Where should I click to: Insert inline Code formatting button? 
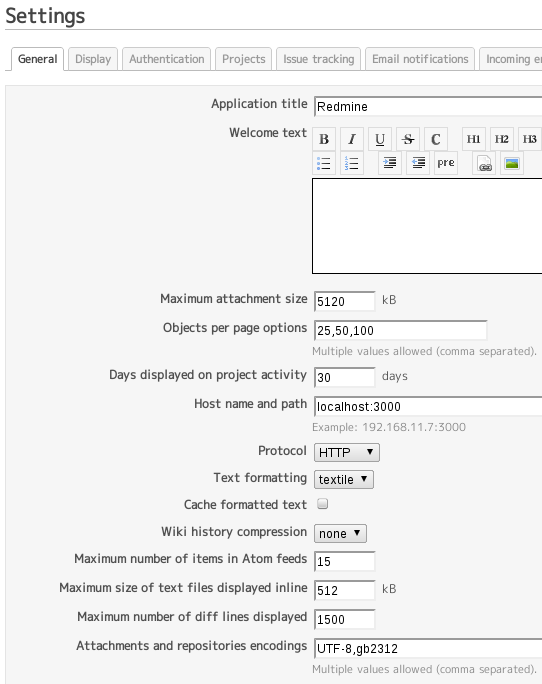[x=436, y=139]
